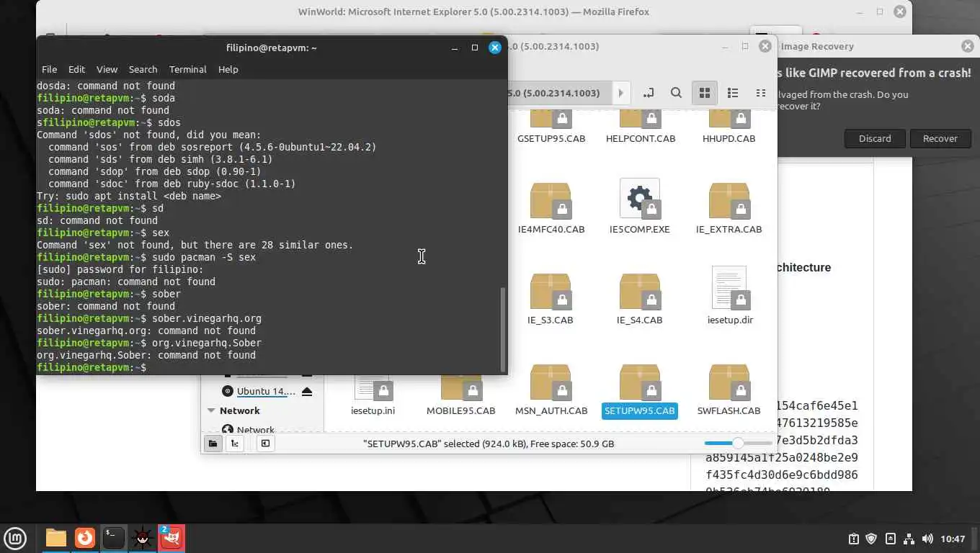Show places in the file manager sidebar
Image resolution: width=980 pixels, height=553 pixels.
click(x=213, y=444)
